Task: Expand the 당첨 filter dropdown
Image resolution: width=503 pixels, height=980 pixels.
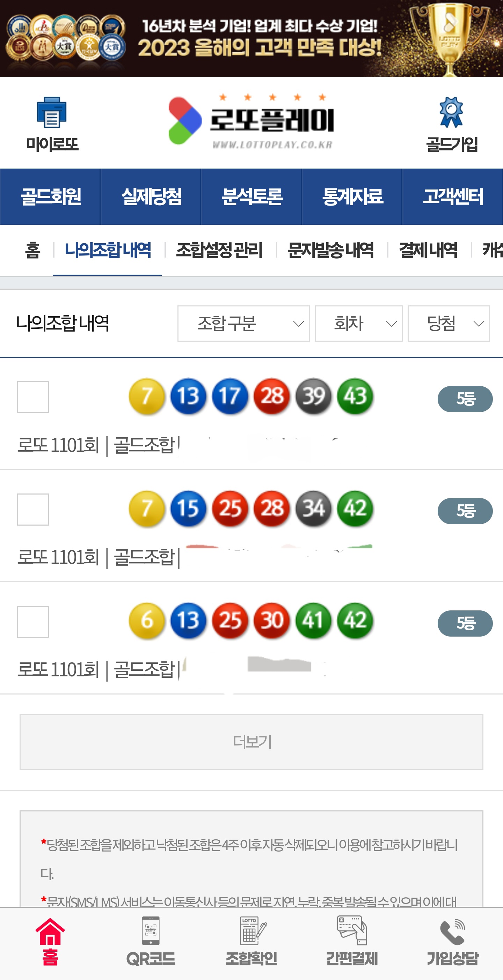Action: 448,324
